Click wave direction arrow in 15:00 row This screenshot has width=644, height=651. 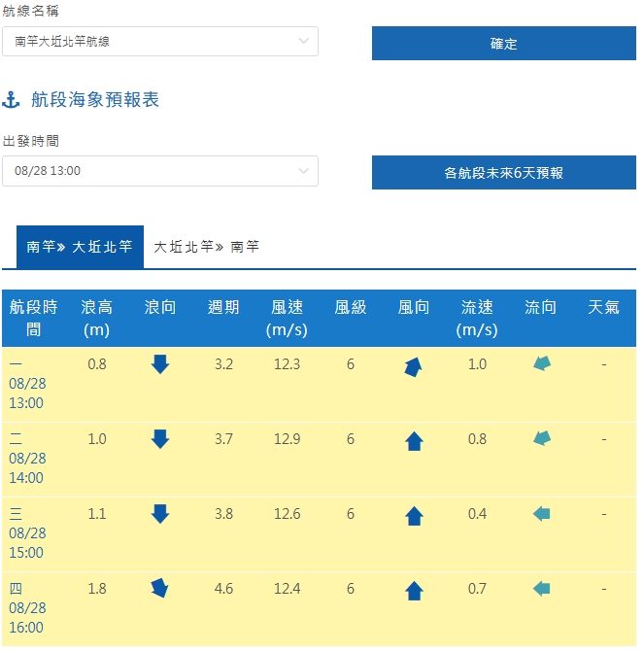pyautogui.click(x=160, y=514)
